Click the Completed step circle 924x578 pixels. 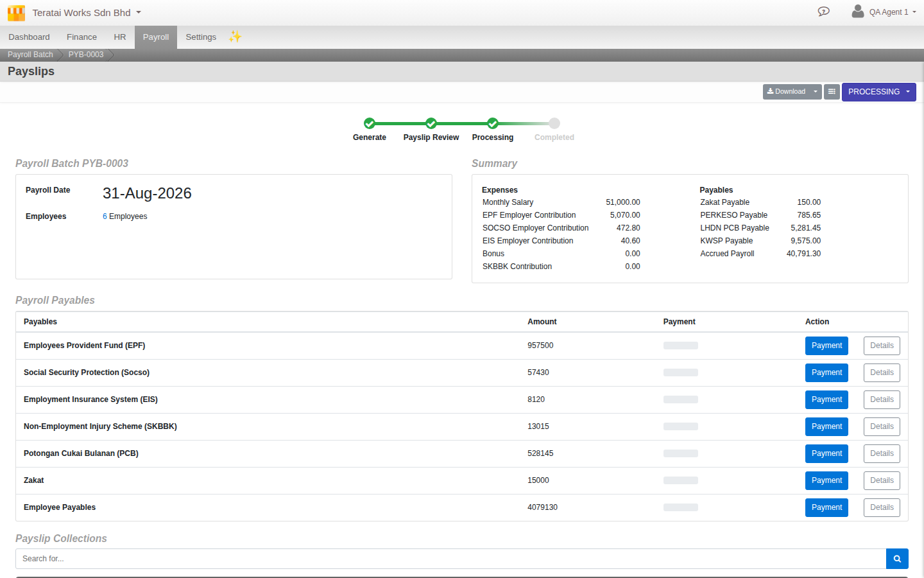tap(554, 123)
